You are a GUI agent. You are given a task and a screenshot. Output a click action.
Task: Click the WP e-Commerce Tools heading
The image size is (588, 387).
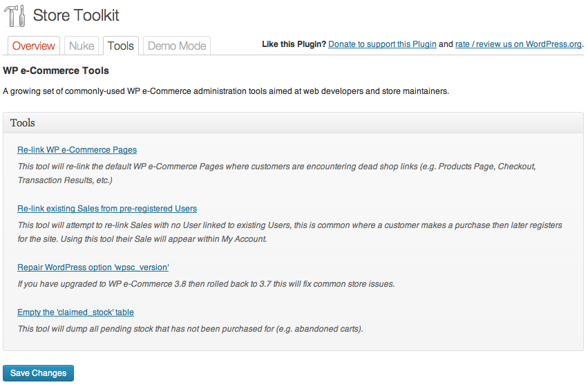(x=56, y=70)
